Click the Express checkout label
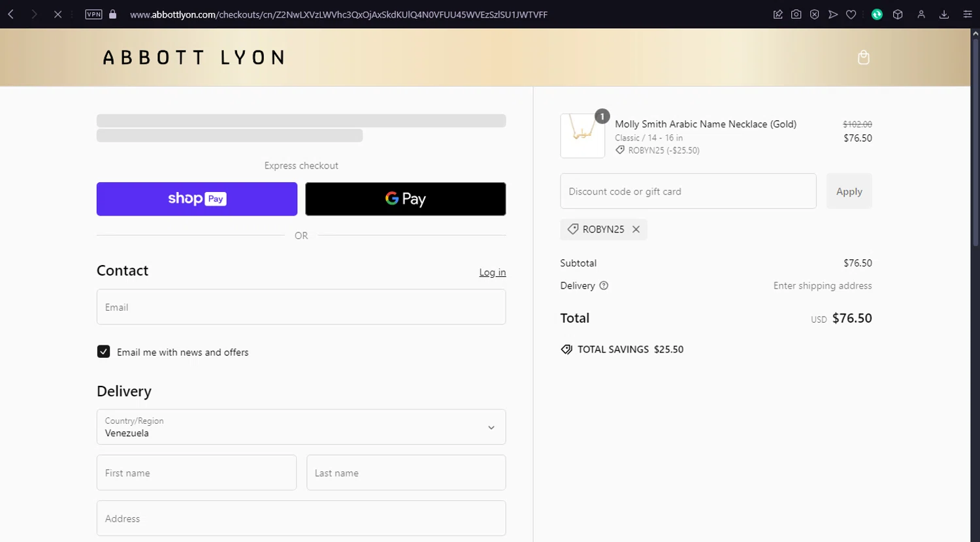980x542 pixels. [301, 166]
